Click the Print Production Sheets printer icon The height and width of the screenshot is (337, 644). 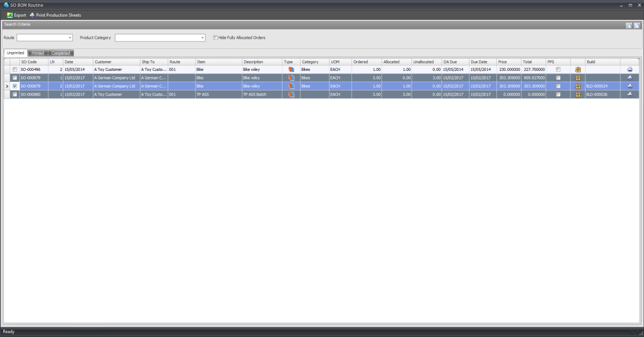[x=32, y=15]
